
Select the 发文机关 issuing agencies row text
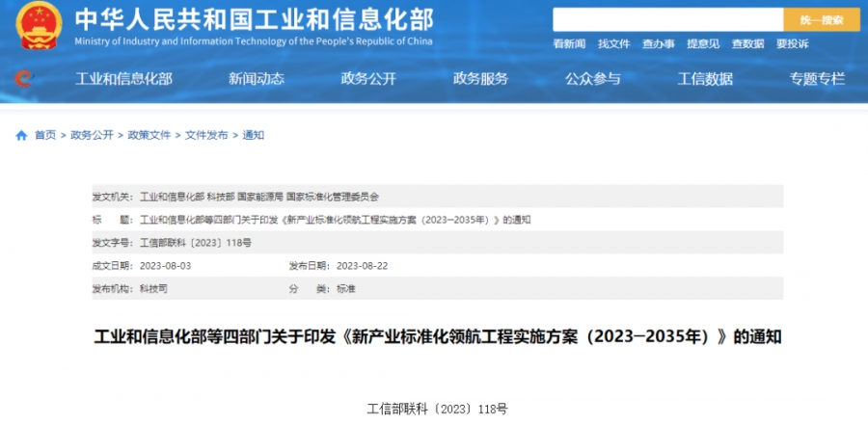259,197
